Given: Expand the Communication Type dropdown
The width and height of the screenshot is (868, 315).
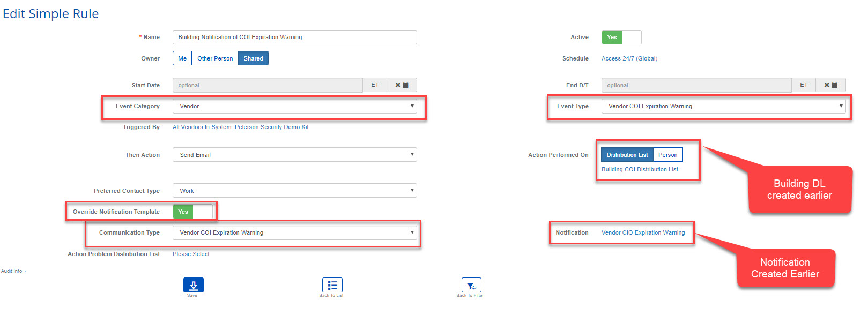Looking at the screenshot, I should click(x=294, y=232).
